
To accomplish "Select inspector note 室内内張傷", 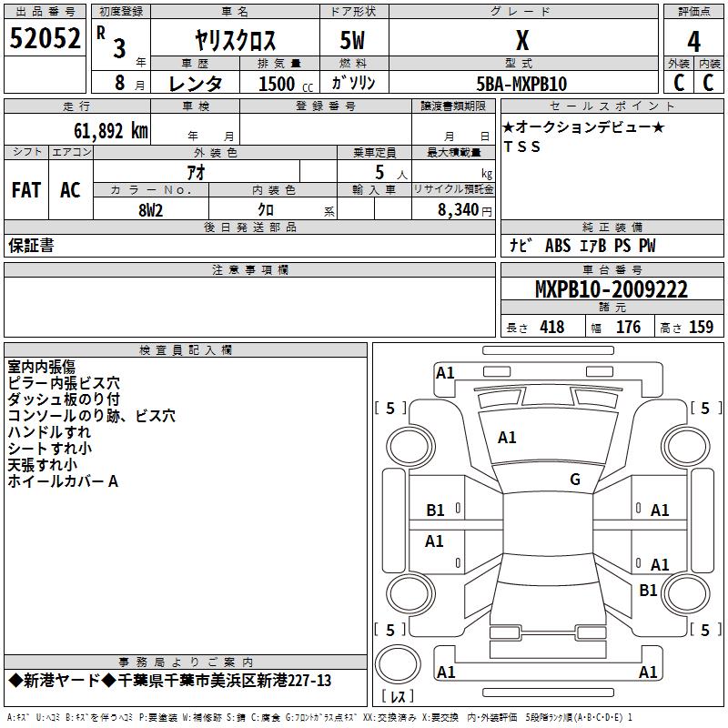I will pyautogui.click(x=41, y=367).
